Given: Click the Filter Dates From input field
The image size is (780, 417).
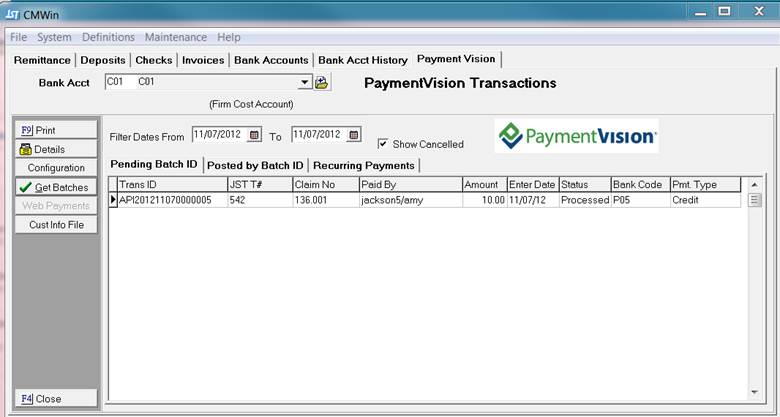Looking at the screenshot, I should [x=217, y=135].
